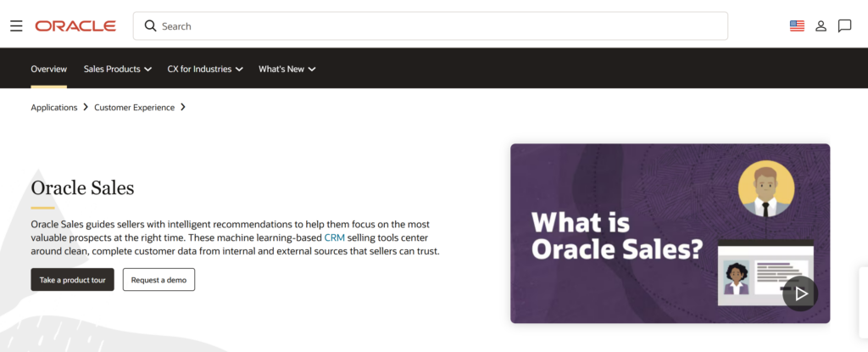Select the Overview tab
The image size is (868, 352).
(48, 70)
